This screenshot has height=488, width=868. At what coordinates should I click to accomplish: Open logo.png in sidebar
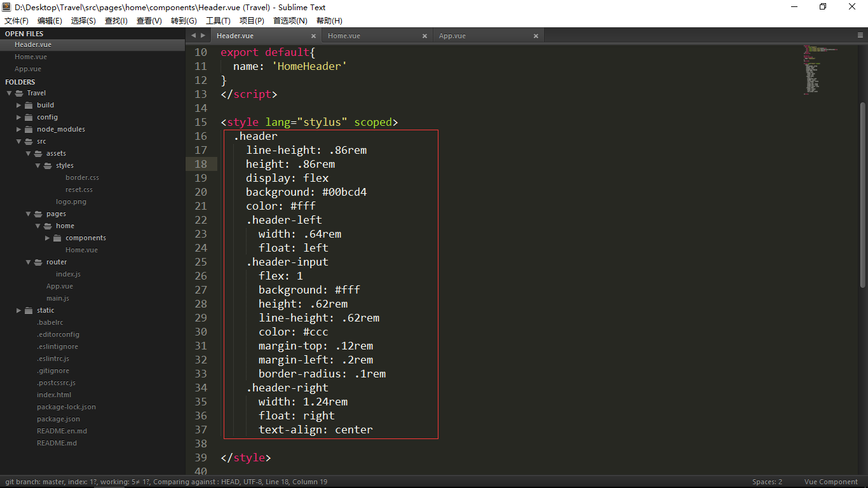coord(71,201)
